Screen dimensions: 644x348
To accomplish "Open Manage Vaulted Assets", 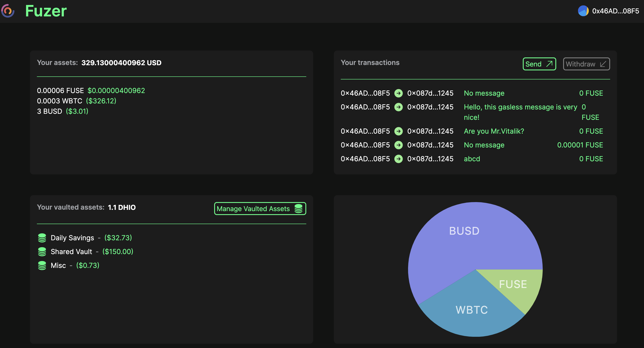I will point(260,209).
